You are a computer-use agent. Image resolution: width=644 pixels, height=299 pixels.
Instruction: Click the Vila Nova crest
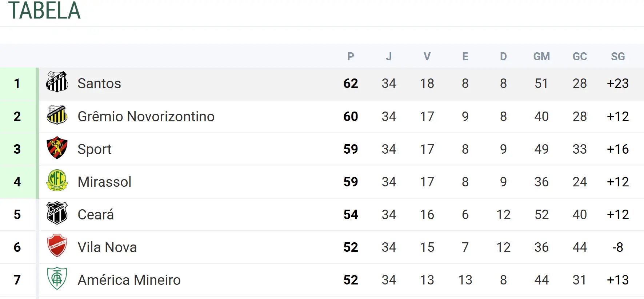tap(57, 246)
